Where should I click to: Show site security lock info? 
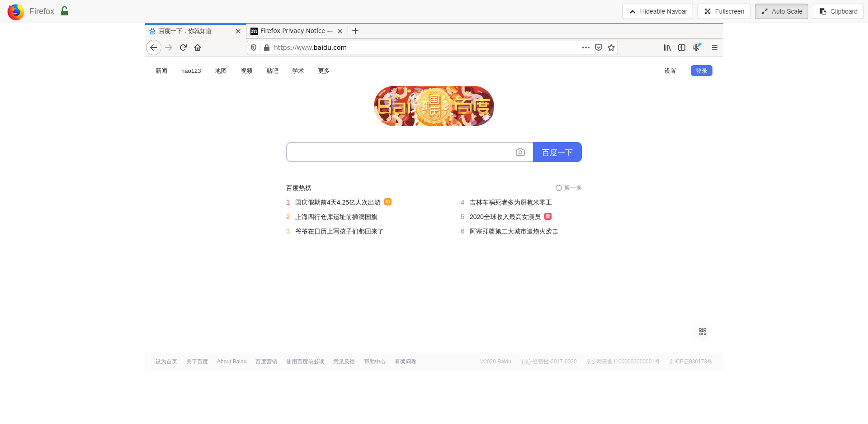[267, 48]
